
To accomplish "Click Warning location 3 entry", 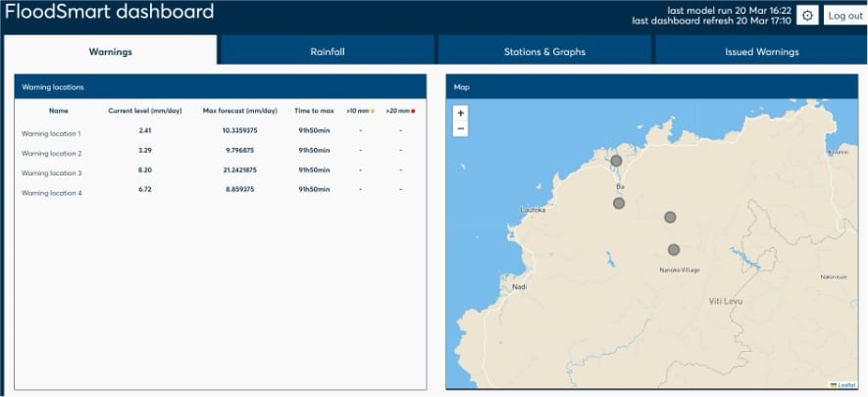I will (x=51, y=173).
